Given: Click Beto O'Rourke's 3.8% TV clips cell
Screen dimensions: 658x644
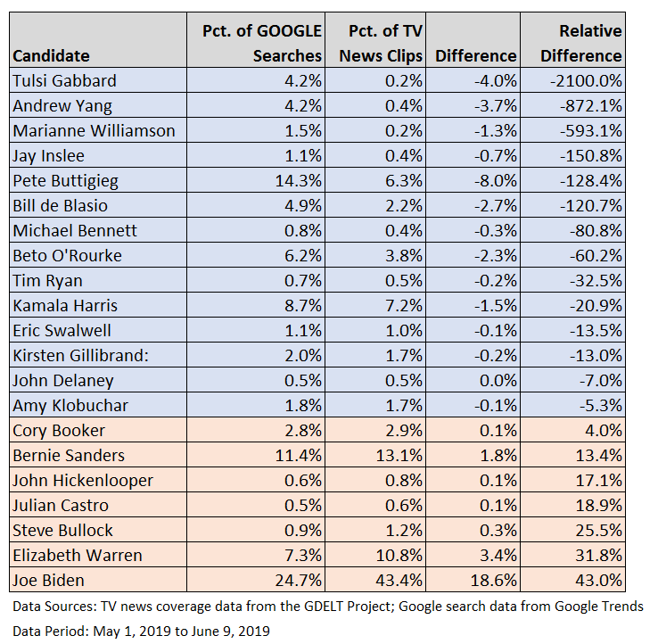Looking at the screenshot, I should coord(375,255).
